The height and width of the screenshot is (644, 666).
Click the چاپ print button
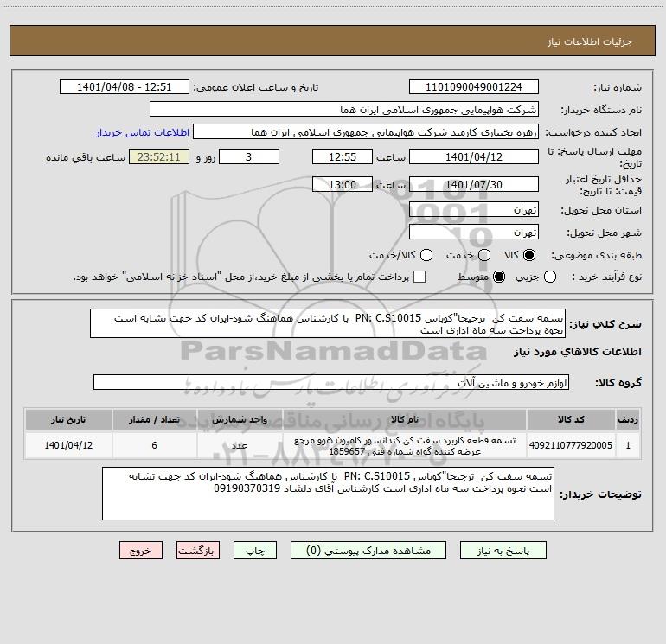(255, 551)
